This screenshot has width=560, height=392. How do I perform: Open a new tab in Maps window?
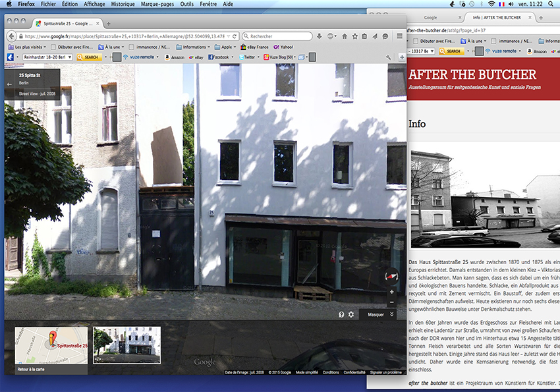pos(109,24)
